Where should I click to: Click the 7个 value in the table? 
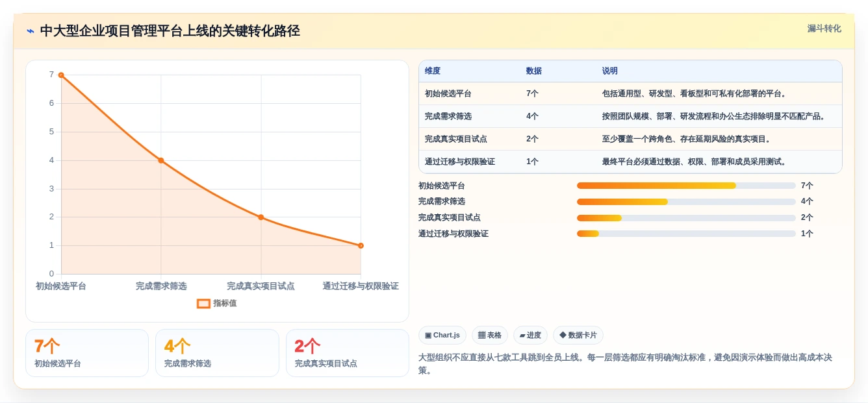click(532, 93)
